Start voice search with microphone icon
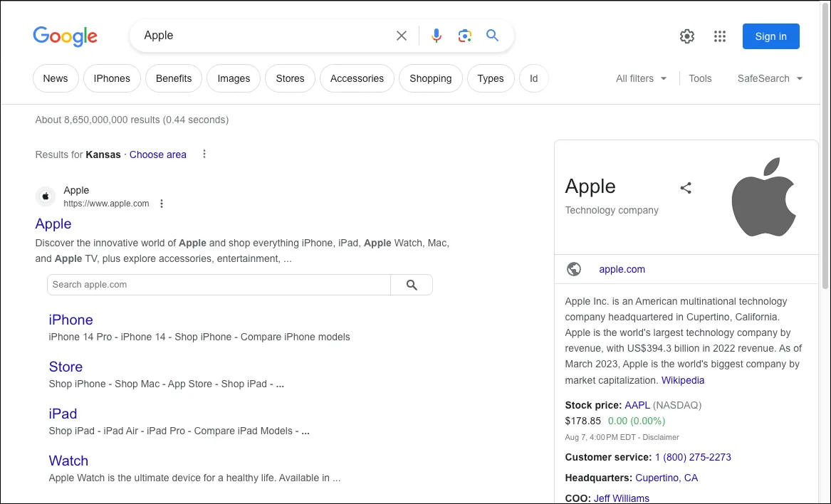Viewport: 831px width, 504px height. [x=437, y=36]
